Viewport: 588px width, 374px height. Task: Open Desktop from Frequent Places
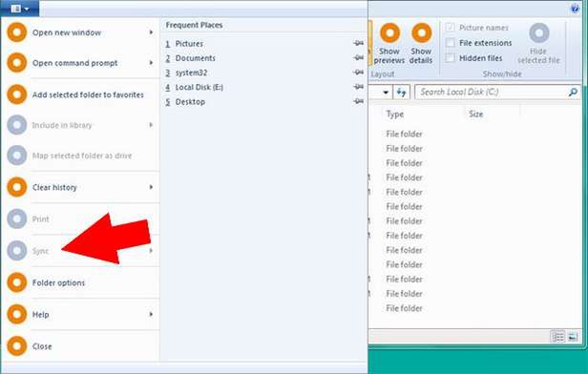(x=190, y=102)
